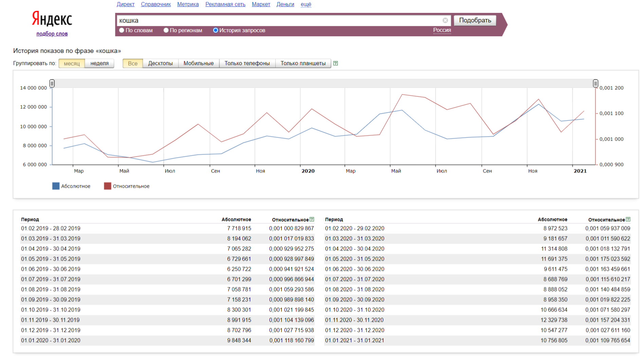Open the 'Директ' link
The image size is (644, 362).
126,4
